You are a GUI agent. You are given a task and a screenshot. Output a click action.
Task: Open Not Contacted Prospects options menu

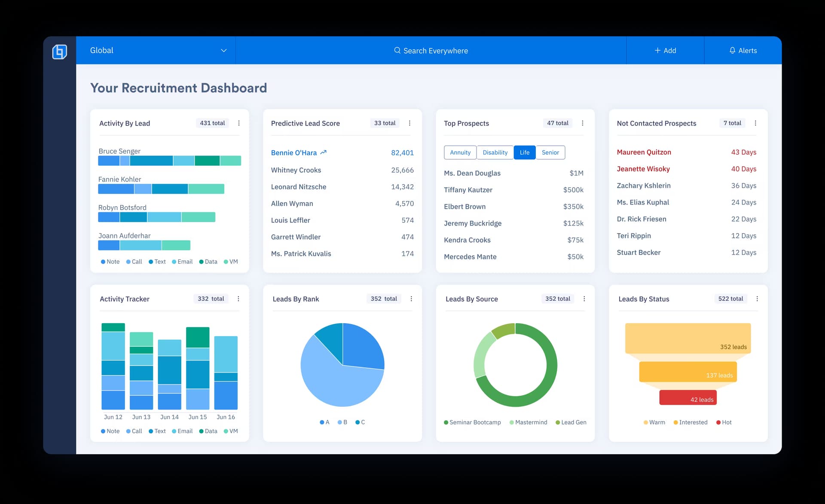tap(755, 123)
